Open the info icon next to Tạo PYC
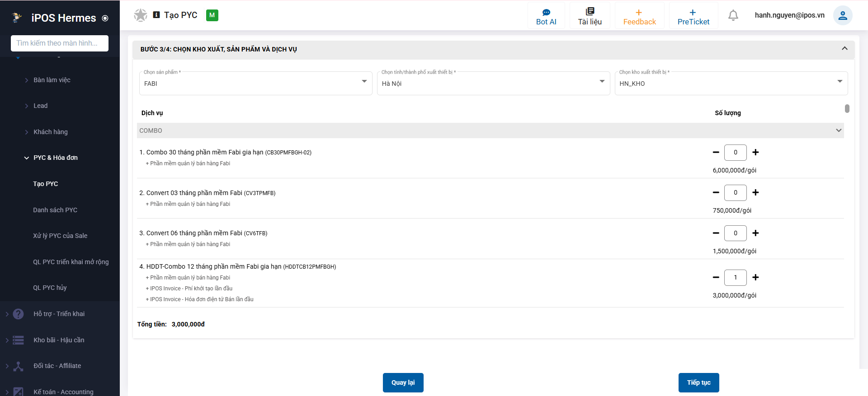The image size is (868, 396). [x=156, y=15]
